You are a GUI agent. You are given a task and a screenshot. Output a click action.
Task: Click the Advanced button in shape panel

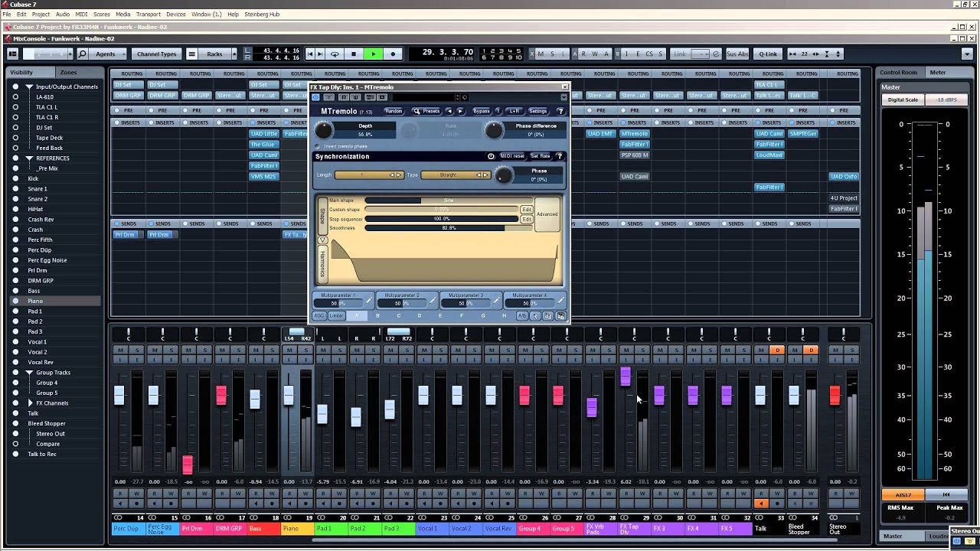[x=547, y=214]
